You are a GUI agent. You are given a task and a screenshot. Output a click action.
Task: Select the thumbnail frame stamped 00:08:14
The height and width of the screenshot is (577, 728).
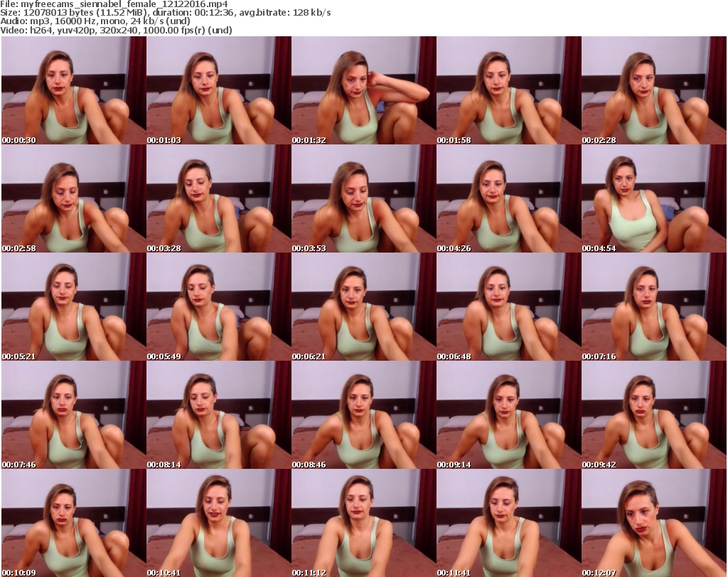pos(219,415)
